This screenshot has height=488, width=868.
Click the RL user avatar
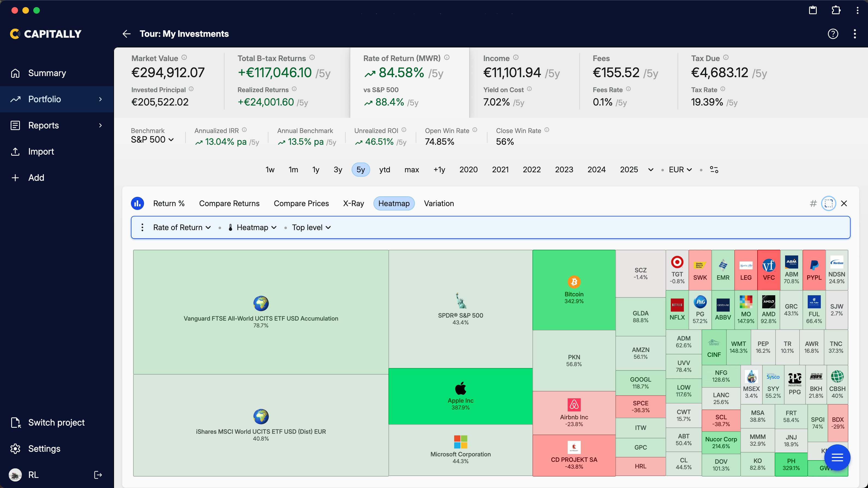(x=15, y=475)
